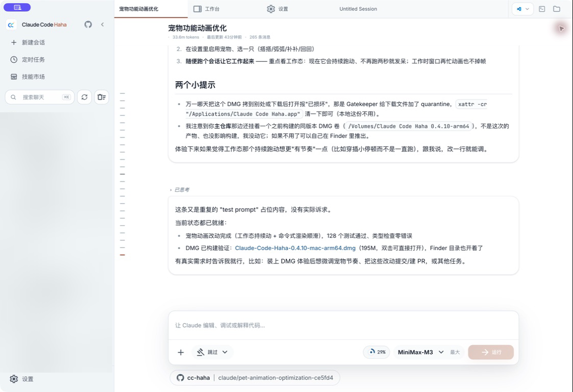The height and width of the screenshot is (392, 573).
Task: Click the 33.6m tokens label
Action: [x=186, y=37]
